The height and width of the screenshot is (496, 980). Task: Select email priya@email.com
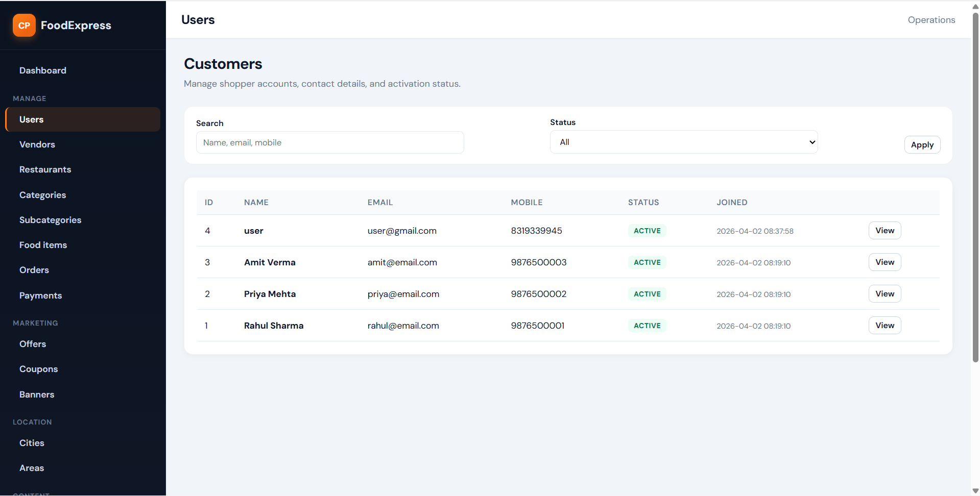point(403,294)
